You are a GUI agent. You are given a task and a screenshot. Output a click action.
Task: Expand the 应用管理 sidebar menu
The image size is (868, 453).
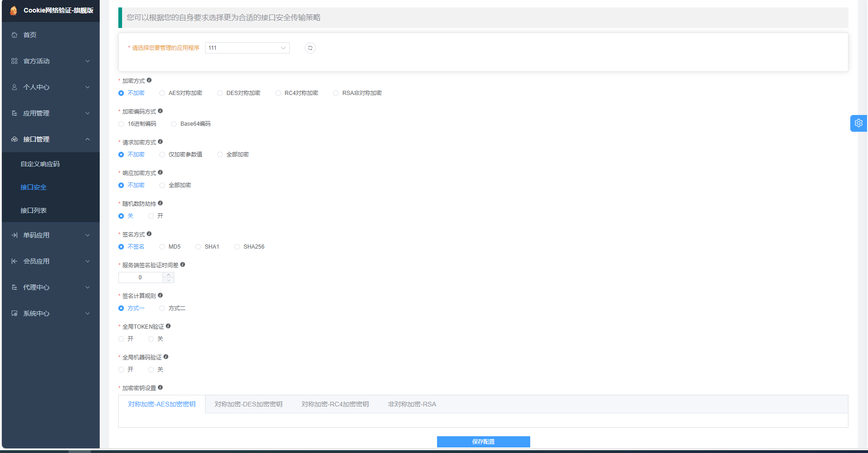point(51,113)
